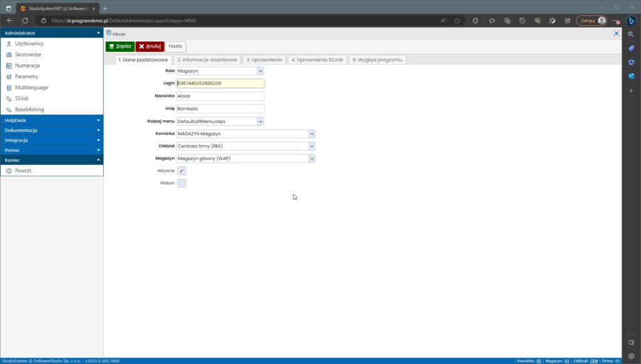Image resolution: width=641 pixels, height=364 pixels.
Task: Expand the Magazyn warehouse dropdown
Action: (312, 158)
